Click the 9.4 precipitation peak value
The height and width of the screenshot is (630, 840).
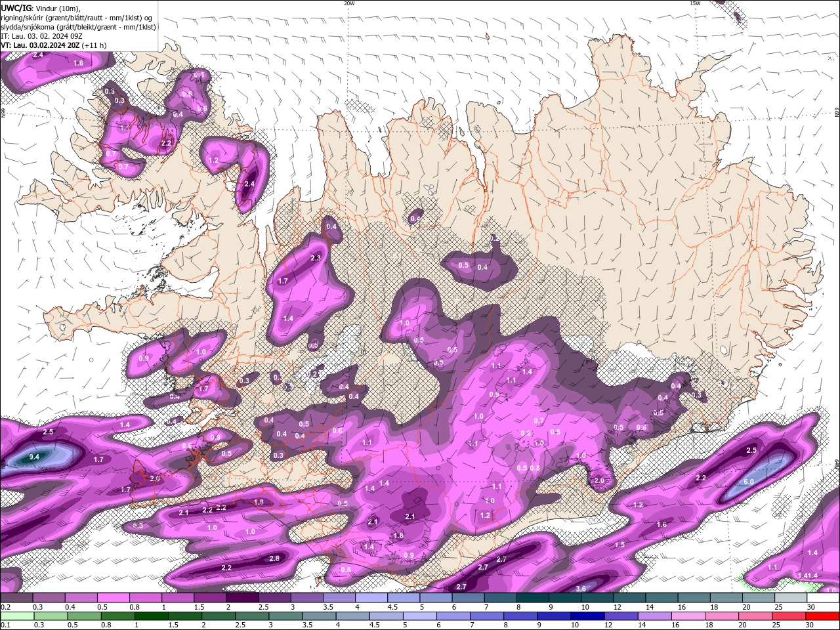point(35,457)
